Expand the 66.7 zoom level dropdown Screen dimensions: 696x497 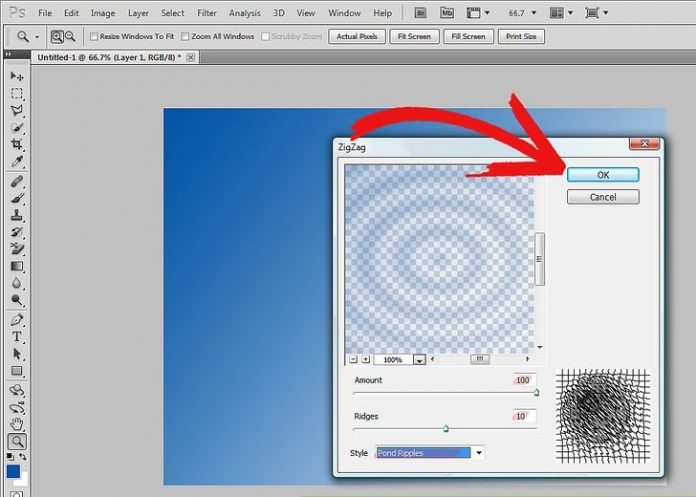(x=533, y=13)
